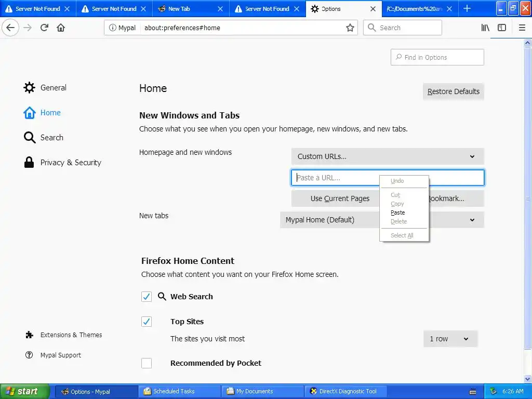The height and width of the screenshot is (399, 532).
Task: Expand the Mypal Home (Default) new tabs dropdown
Action: 382,220
